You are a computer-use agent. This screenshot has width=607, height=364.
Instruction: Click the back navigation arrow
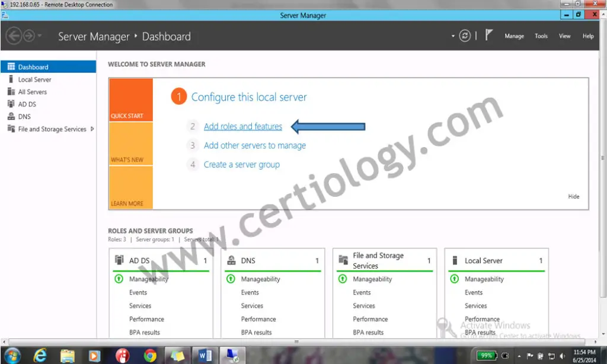(x=14, y=36)
